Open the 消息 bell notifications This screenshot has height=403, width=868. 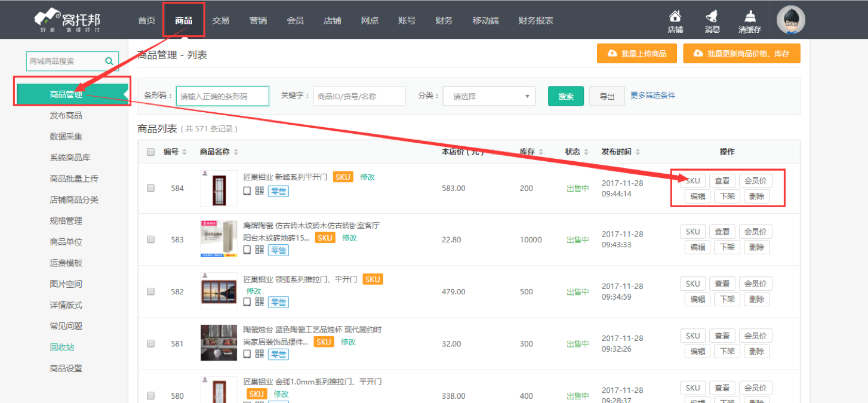click(x=712, y=21)
